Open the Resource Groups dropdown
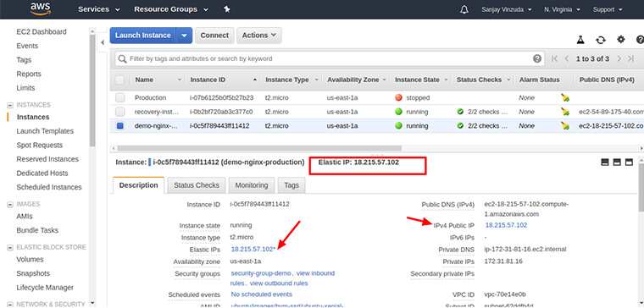The image size is (644, 308). (x=171, y=9)
